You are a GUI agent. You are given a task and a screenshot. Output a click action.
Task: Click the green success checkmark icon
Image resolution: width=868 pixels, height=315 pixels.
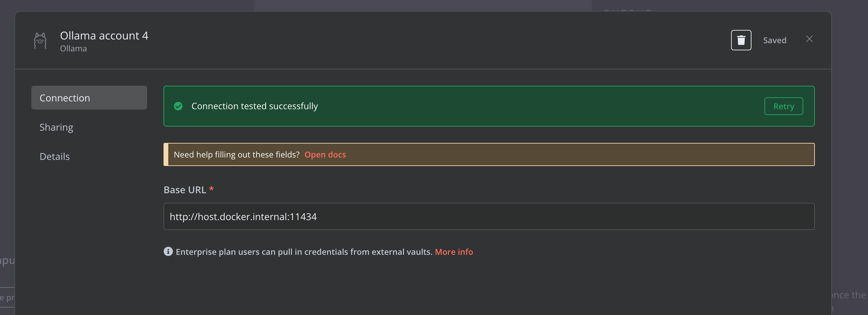pyautogui.click(x=178, y=106)
